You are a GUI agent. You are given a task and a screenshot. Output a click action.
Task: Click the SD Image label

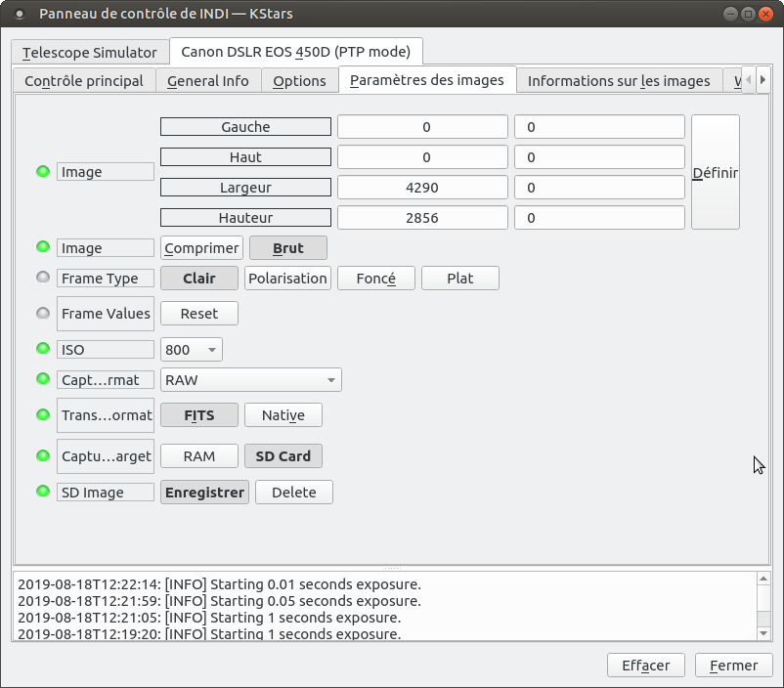coord(106,492)
